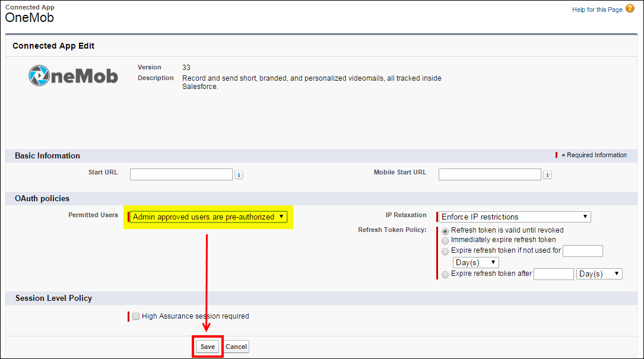
Task: Open the Help for this Page link
Action: pos(597,9)
